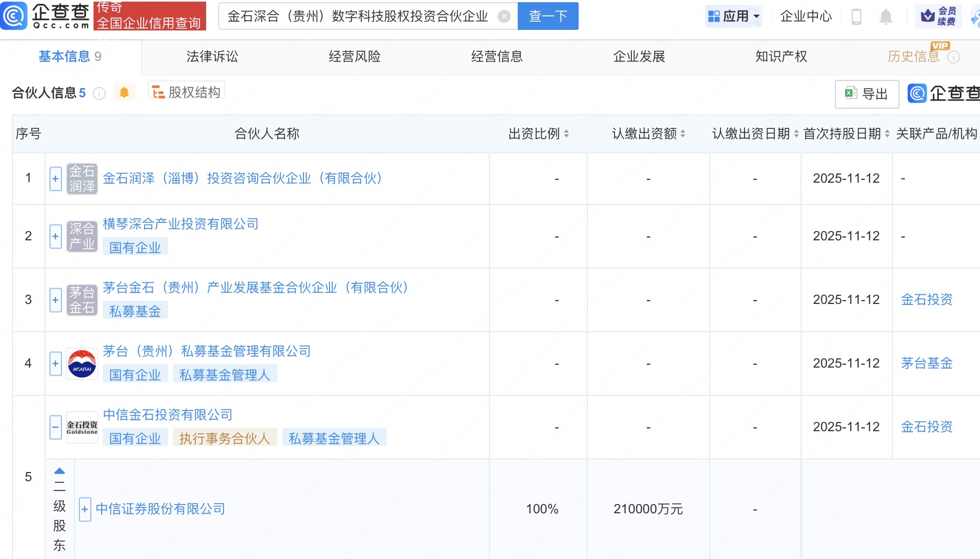Viewport: 980px width, 559px height.
Task: Export the partner table via 导出
Action: tap(866, 94)
